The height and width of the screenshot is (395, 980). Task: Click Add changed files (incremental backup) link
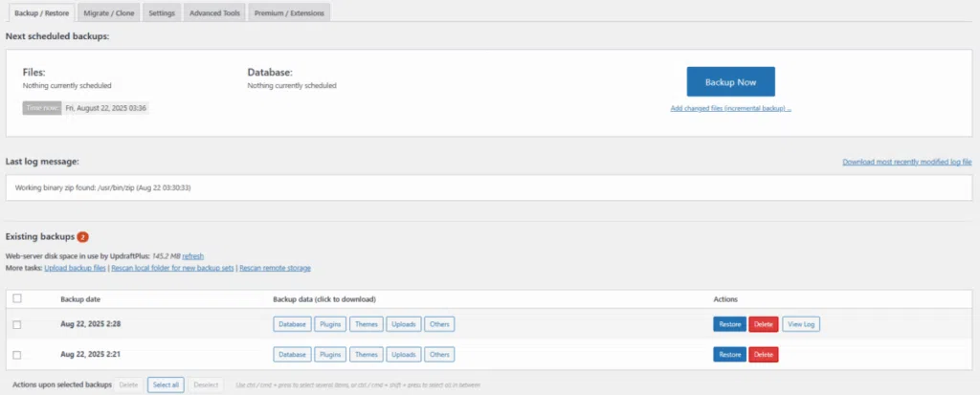pyautogui.click(x=730, y=109)
